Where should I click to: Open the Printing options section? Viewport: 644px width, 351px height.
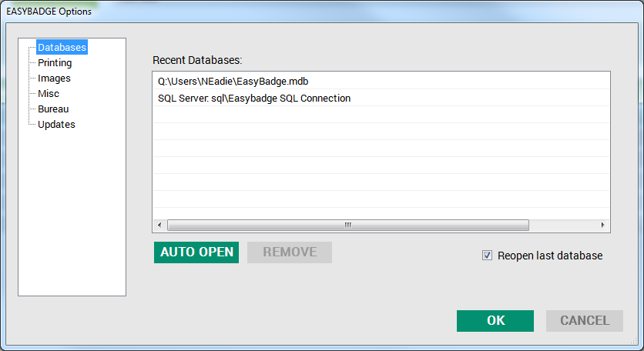point(55,63)
